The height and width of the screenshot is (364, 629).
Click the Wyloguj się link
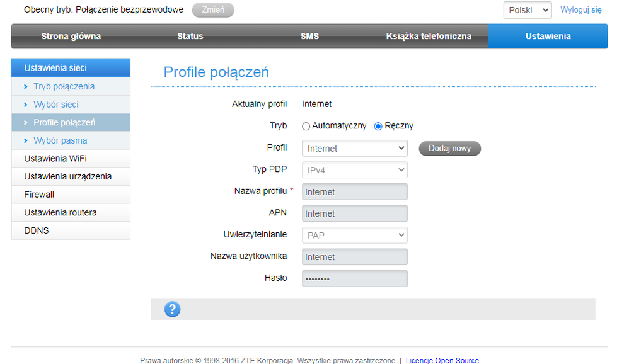tap(581, 10)
